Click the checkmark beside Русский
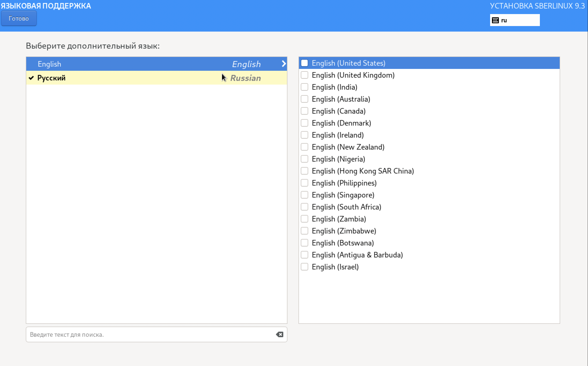Viewport: 588px width, 366px height. (31, 78)
